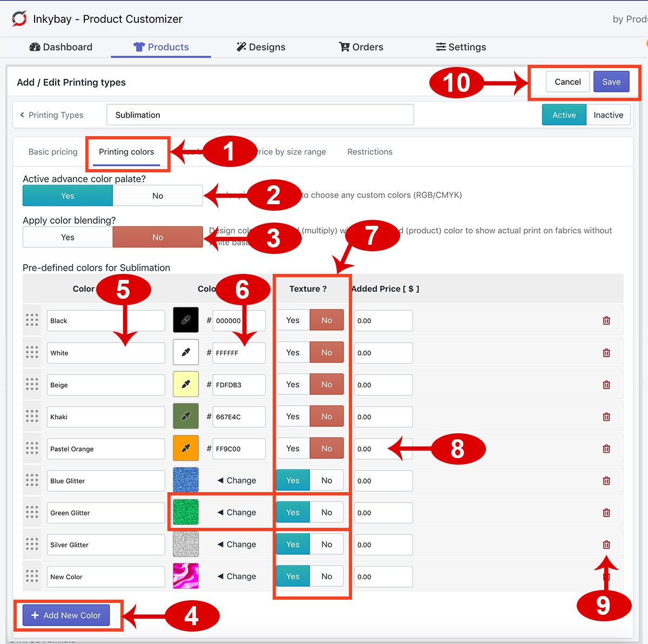Delete the Black color row trash icon
This screenshot has height=644, width=648.
pyautogui.click(x=606, y=320)
